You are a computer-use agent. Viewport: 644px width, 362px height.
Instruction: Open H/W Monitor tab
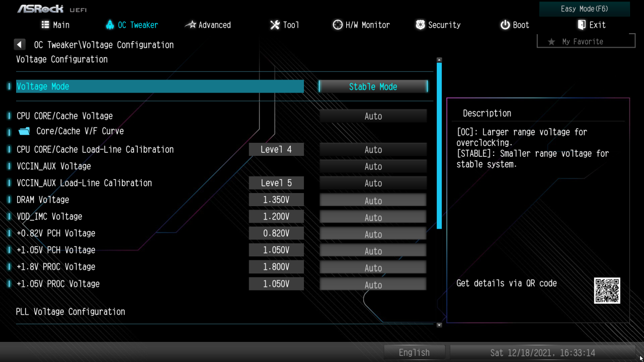pos(361,25)
